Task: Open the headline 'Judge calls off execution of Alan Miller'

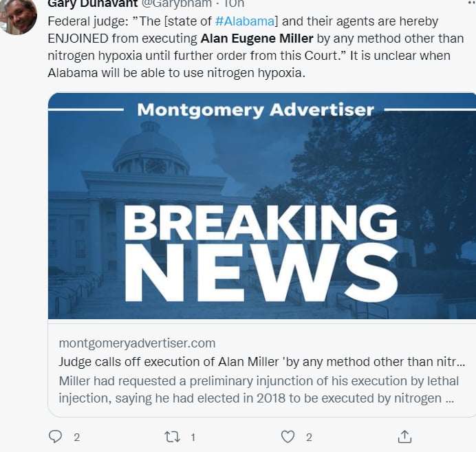Action: coord(261,362)
